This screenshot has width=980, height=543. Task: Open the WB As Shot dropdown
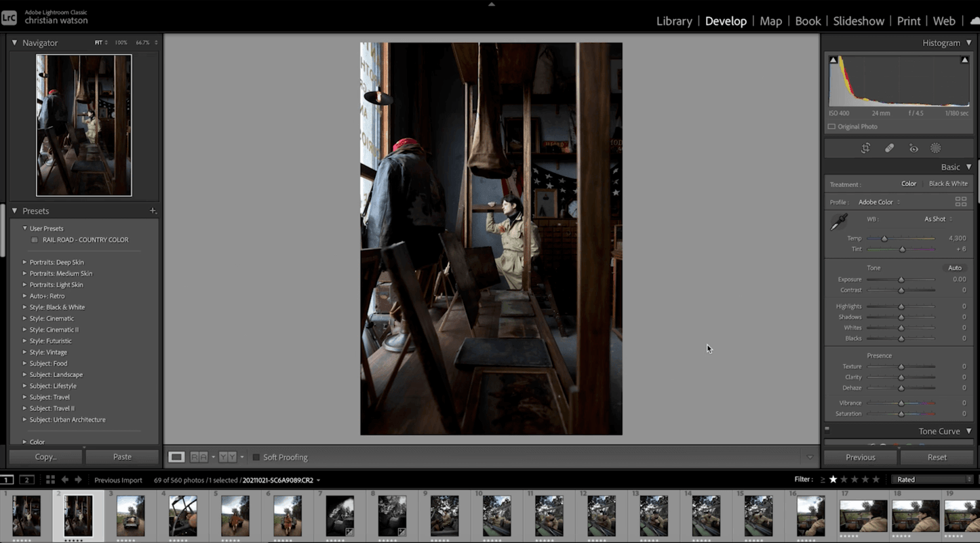pos(938,219)
